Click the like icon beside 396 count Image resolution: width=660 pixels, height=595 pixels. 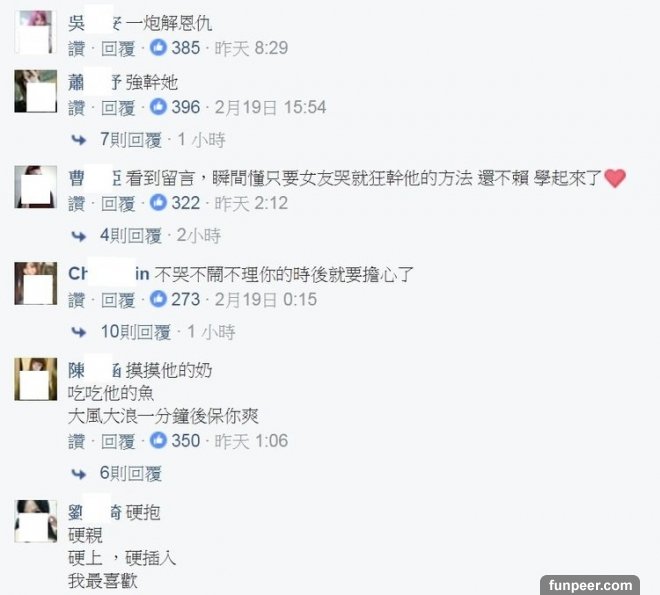point(158,106)
